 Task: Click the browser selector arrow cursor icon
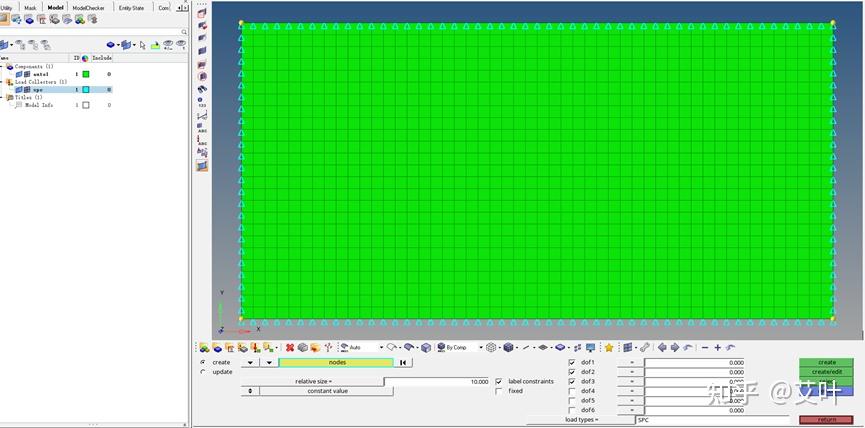pos(142,45)
